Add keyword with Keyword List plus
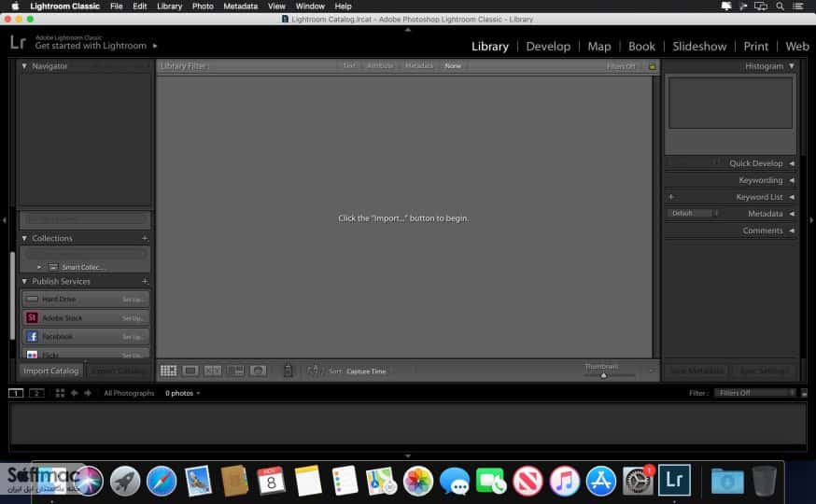Viewport: 816px width, 504px height. tap(670, 197)
